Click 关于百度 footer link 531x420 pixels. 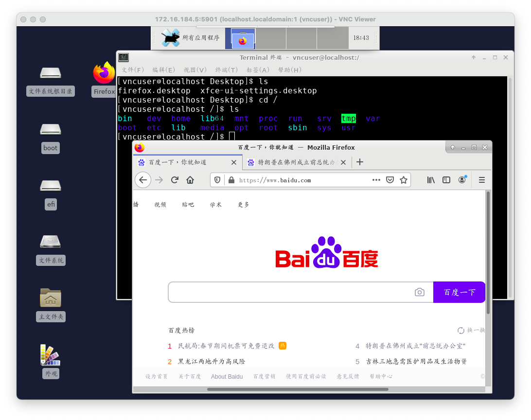(190, 376)
